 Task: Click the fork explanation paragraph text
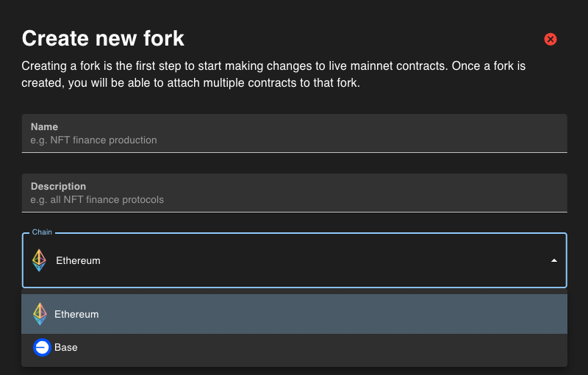[273, 74]
